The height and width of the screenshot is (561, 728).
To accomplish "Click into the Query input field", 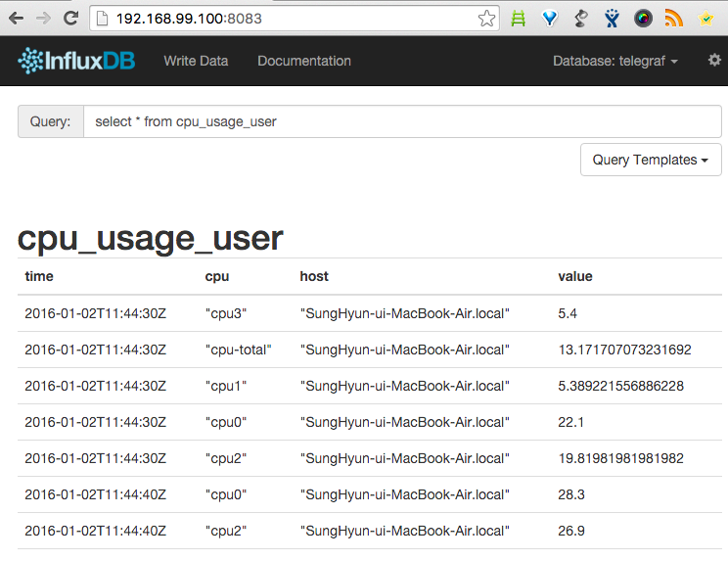I will click(402, 121).
